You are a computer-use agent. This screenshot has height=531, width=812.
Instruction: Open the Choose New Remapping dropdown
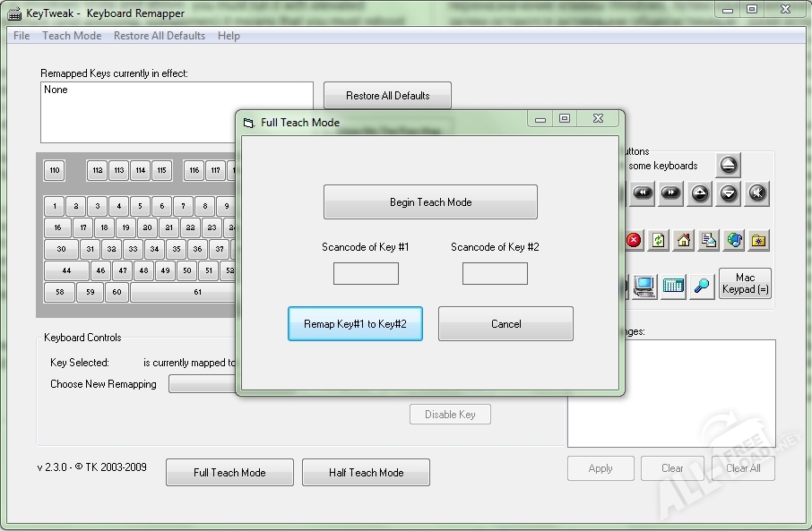coord(202,384)
